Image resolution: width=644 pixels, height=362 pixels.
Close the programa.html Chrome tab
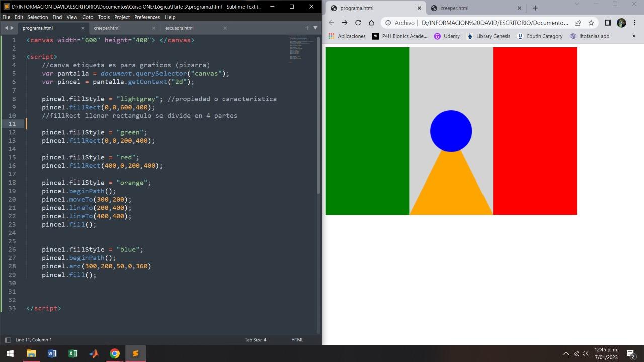419,8
